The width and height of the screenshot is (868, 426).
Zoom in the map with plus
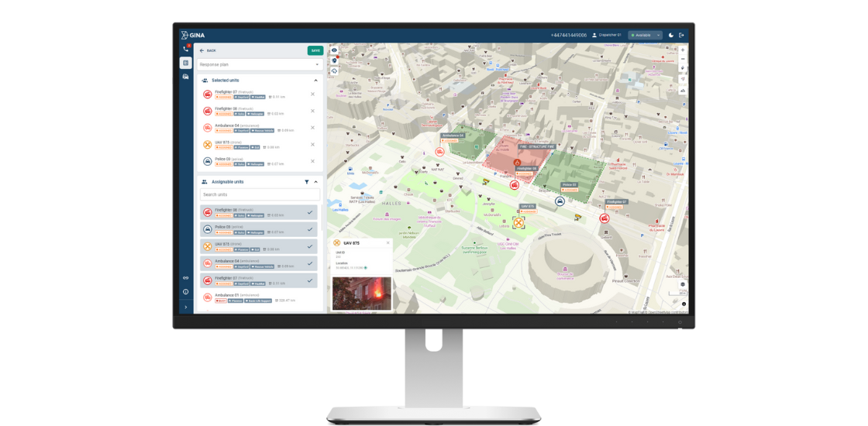point(683,50)
